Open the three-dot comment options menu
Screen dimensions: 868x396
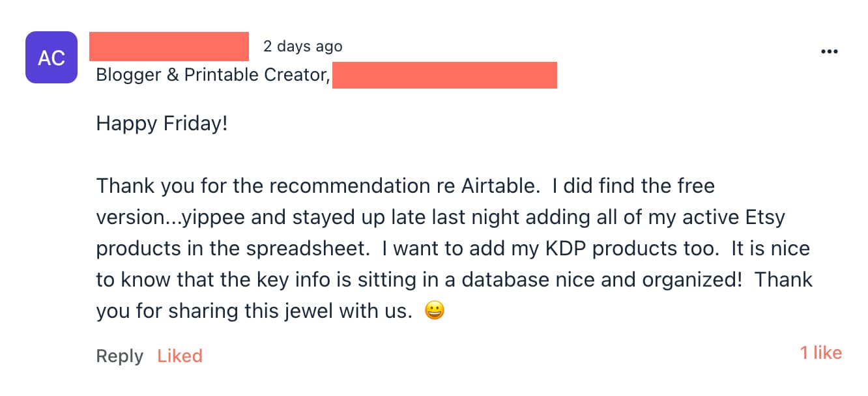(829, 51)
